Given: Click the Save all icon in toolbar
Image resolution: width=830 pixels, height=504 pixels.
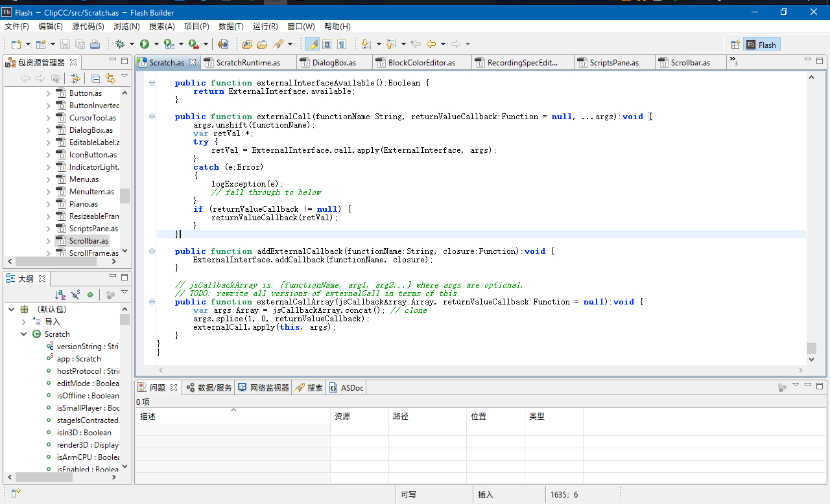Looking at the screenshot, I should tap(80, 44).
